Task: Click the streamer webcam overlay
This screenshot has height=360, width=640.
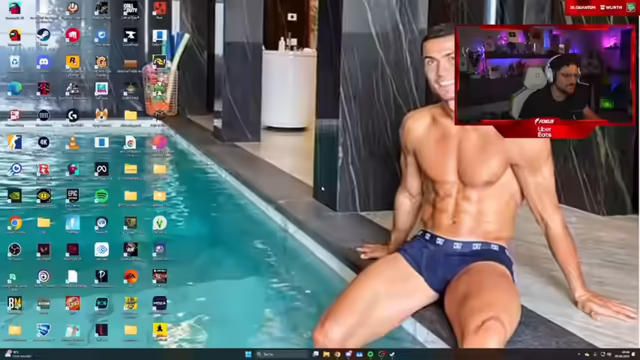Action: 545,74
